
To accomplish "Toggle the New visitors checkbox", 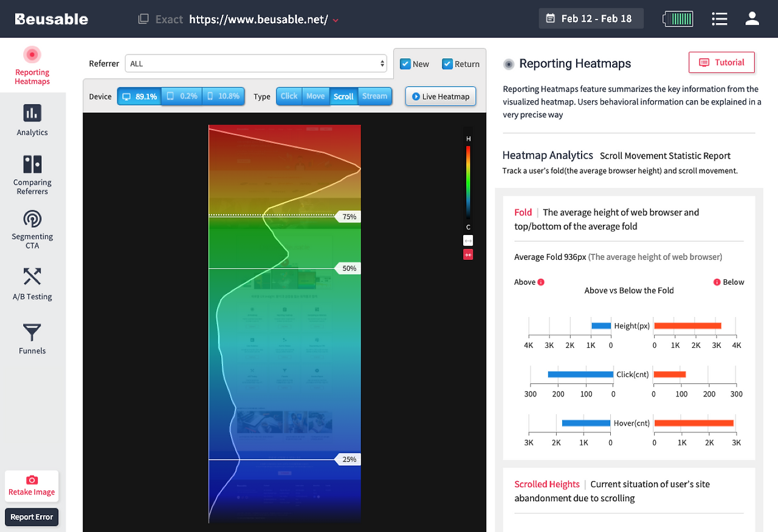I will point(405,64).
